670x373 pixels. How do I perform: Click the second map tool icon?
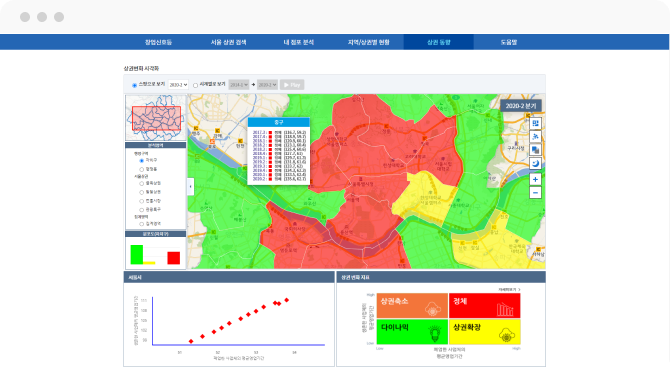click(x=535, y=137)
